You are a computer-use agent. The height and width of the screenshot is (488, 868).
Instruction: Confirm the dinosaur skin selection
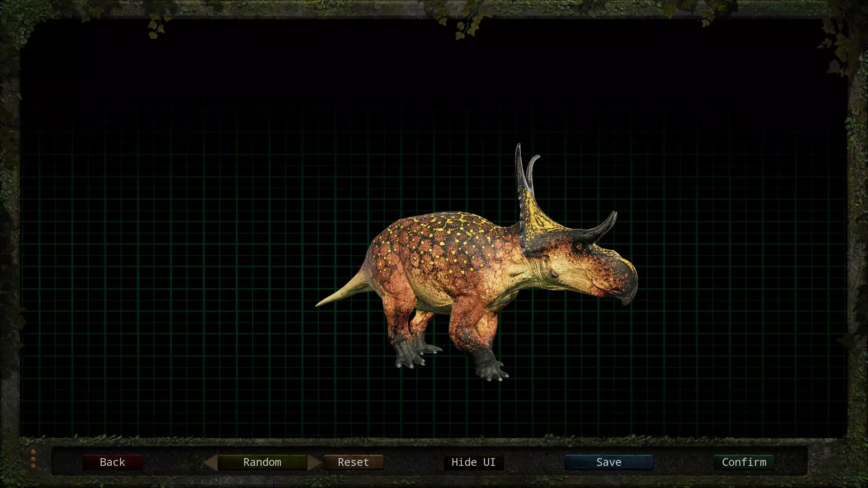[744, 462]
